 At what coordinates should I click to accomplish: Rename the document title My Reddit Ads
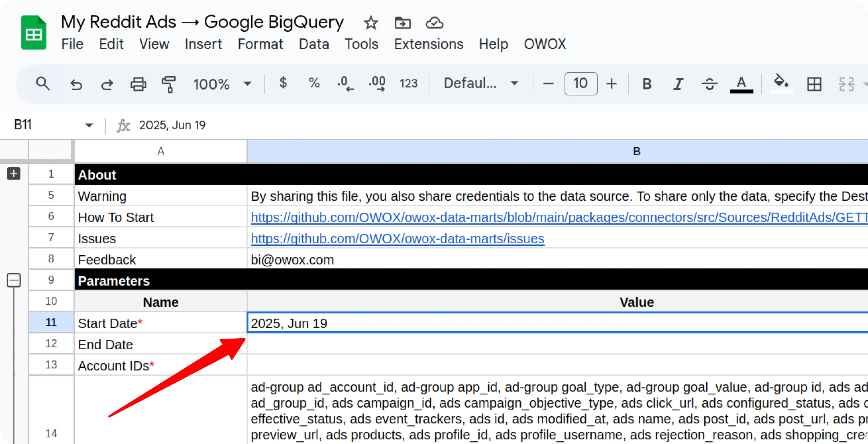pyautogui.click(x=202, y=22)
